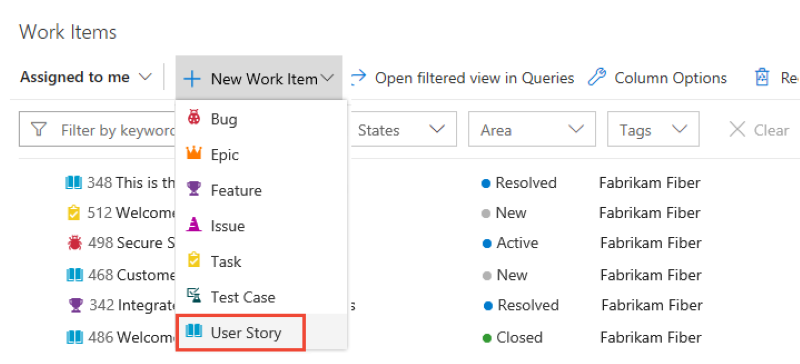Click the Test Case flask icon
Image resolution: width=800 pixels, height=364 pixels.
click(194, 296)
